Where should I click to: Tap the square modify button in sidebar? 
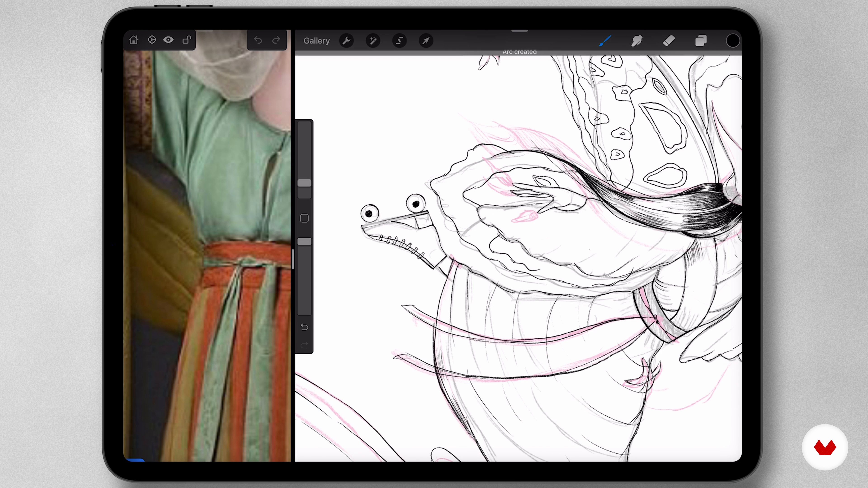click(x=304, y=218)
